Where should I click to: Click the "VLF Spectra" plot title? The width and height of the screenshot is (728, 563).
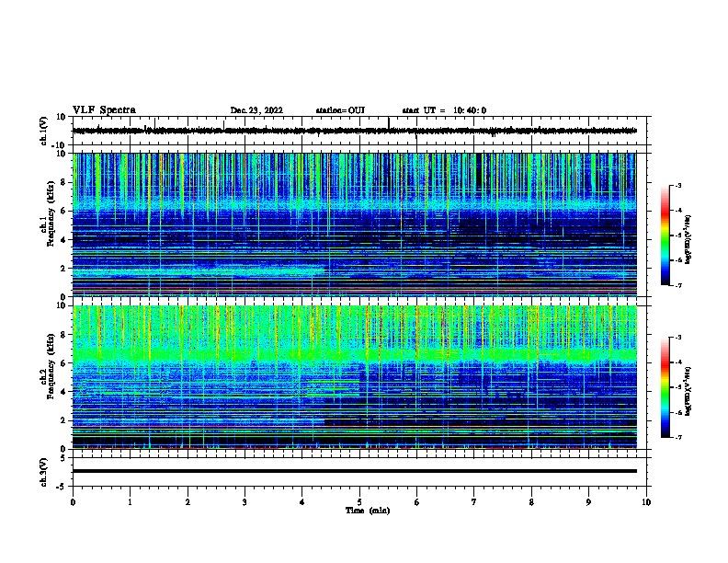[x=104, y=110]
